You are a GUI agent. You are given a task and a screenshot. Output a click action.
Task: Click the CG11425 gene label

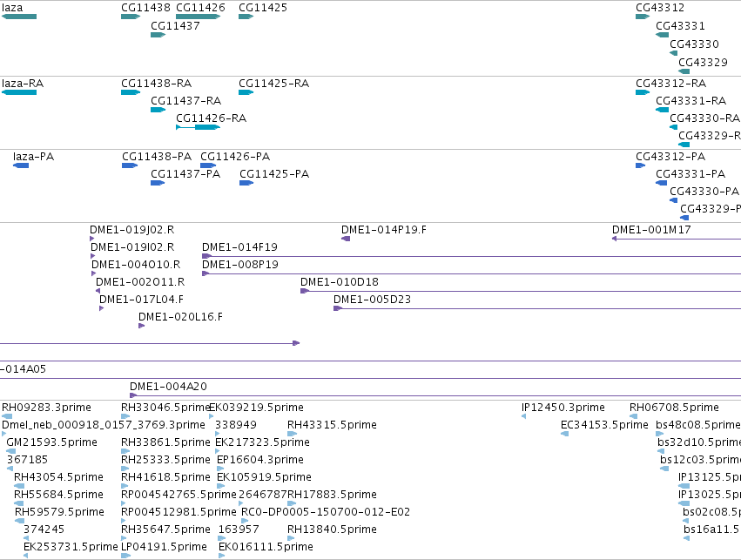(263, 8)
